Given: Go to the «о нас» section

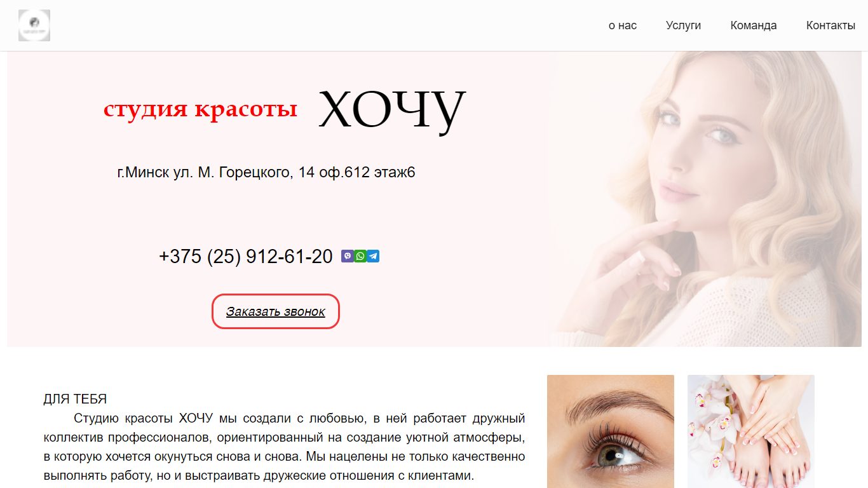Looking at the screenshot, I should 623,25.
